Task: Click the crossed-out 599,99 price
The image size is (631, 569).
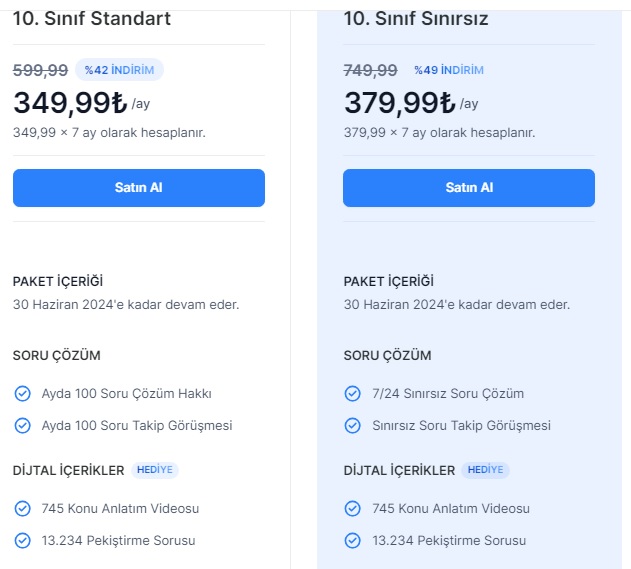Action: [40, 70]
